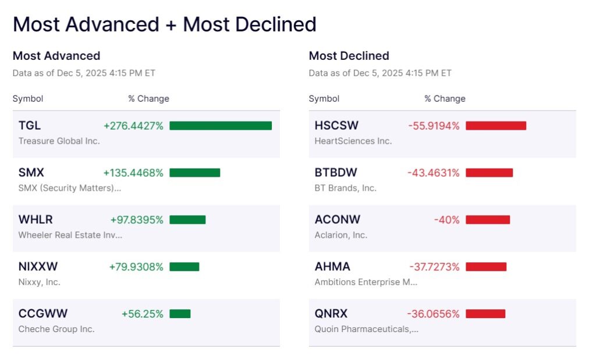The image size is (596, 364).
Task: Click the Most Declined section heading
Action: [349, 56]
